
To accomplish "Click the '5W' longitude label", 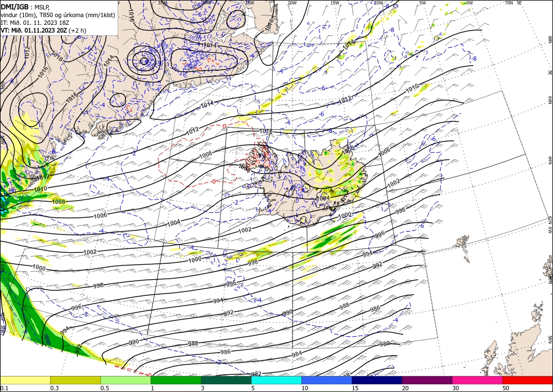I will tap(423, 3).
